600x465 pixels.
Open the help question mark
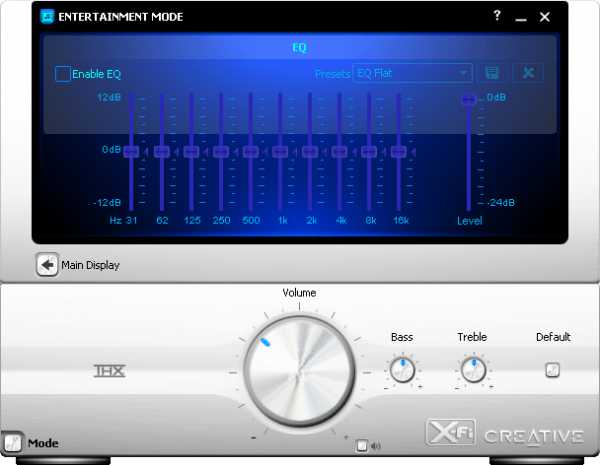(497, 15)
